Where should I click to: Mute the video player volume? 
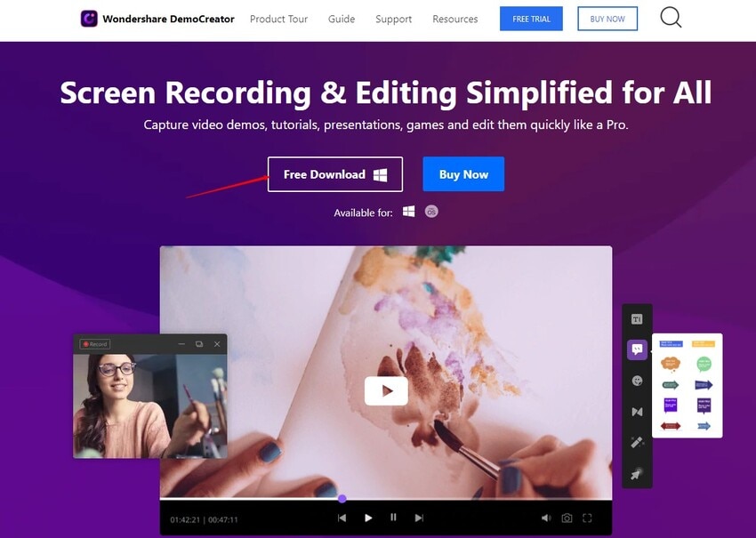[x=546, y=518]
